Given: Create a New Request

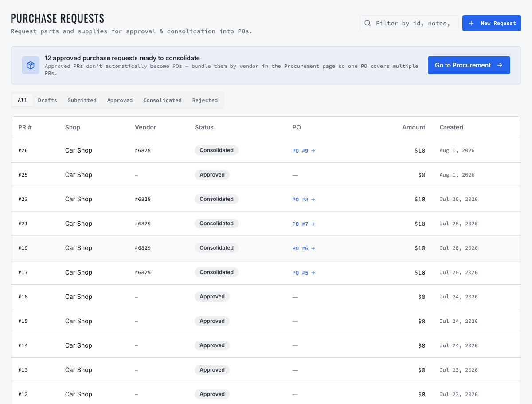Looking at the screenshot, I should (492, 23).
